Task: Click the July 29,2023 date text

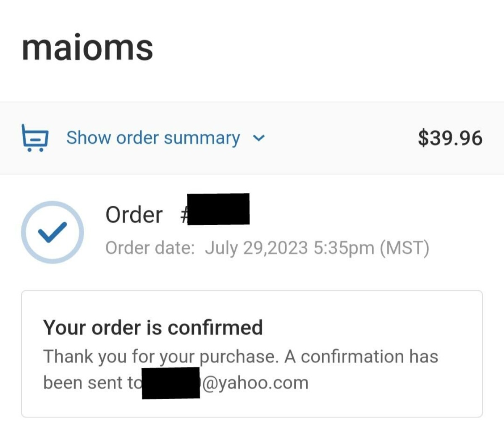Action: (256, 248)
